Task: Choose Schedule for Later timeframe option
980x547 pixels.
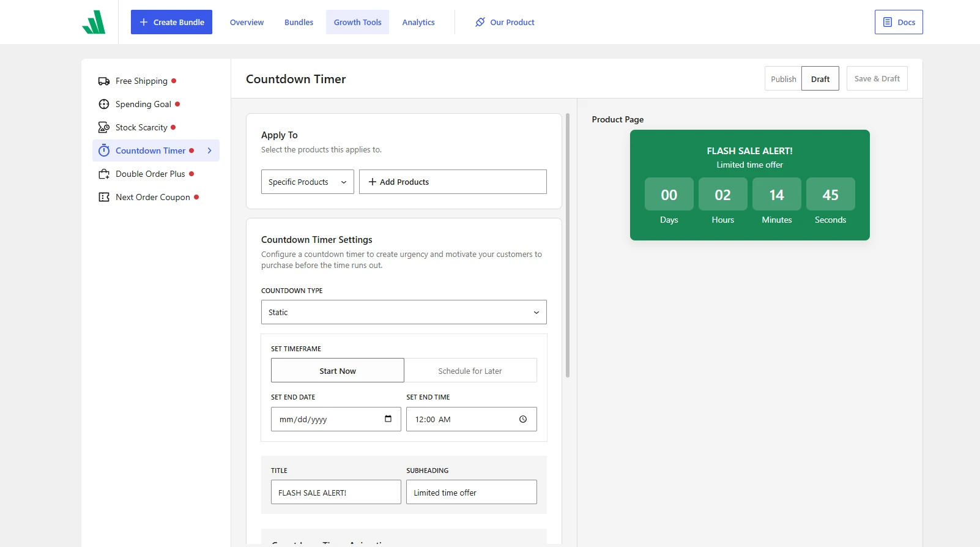Action: click(x=470, y=370)
